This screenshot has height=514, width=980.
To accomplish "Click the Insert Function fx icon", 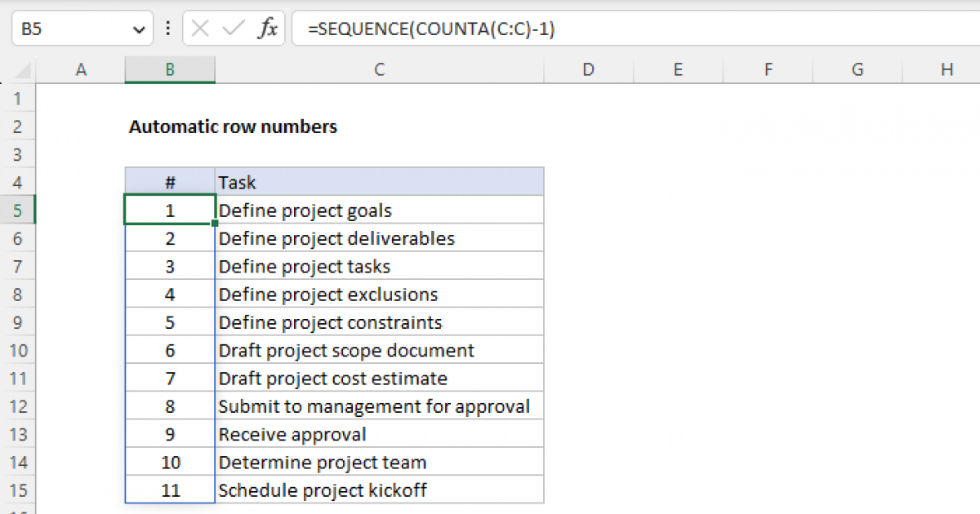I will coord(267,29).
